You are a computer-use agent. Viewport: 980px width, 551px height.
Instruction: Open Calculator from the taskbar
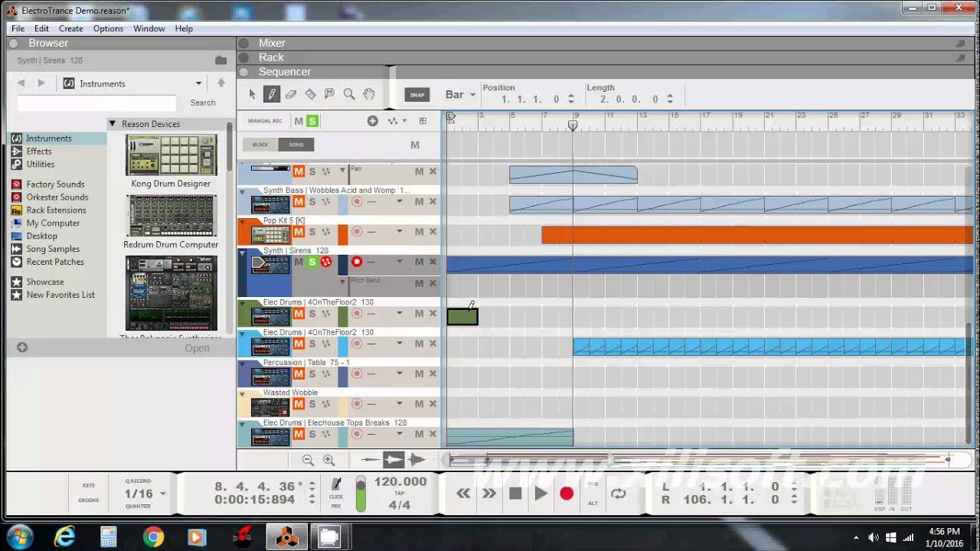[x=109, y=537]
